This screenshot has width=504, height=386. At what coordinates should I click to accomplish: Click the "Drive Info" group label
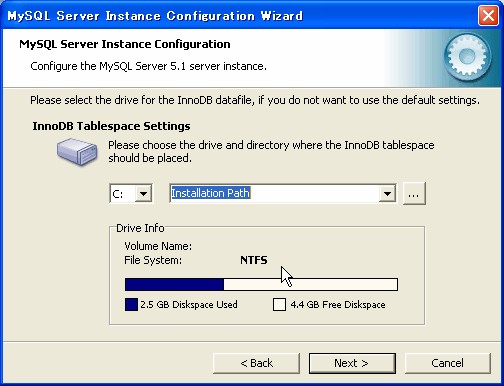[140, 228]
